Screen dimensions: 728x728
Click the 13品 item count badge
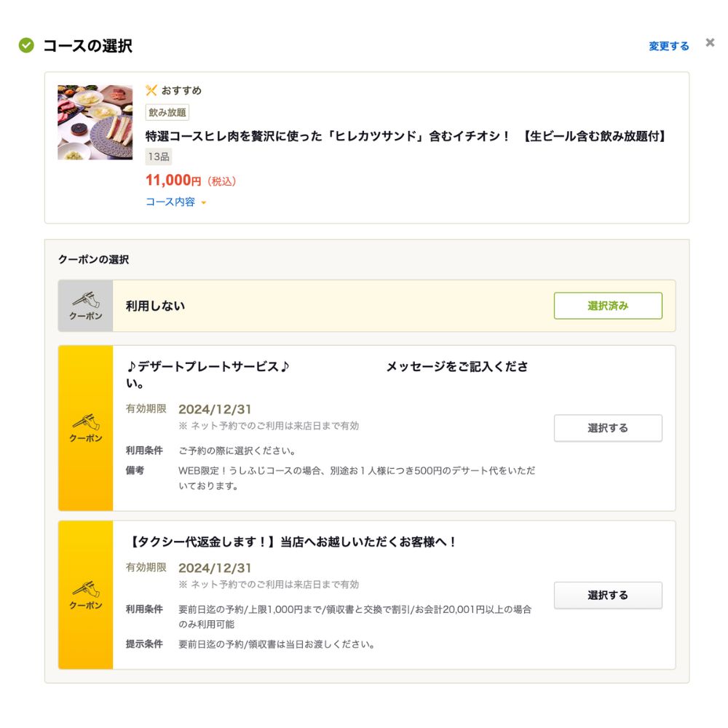coord(159,157)
